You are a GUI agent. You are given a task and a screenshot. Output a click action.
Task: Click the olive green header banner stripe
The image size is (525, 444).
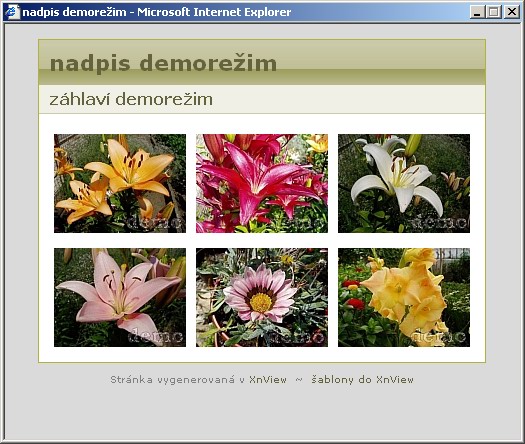pyautogui.click(x=262, y=77)
